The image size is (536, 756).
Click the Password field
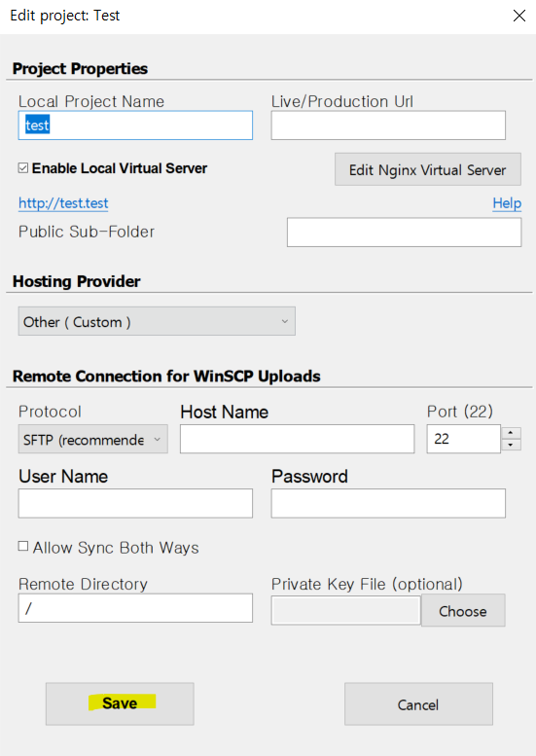tap(388, 503)
